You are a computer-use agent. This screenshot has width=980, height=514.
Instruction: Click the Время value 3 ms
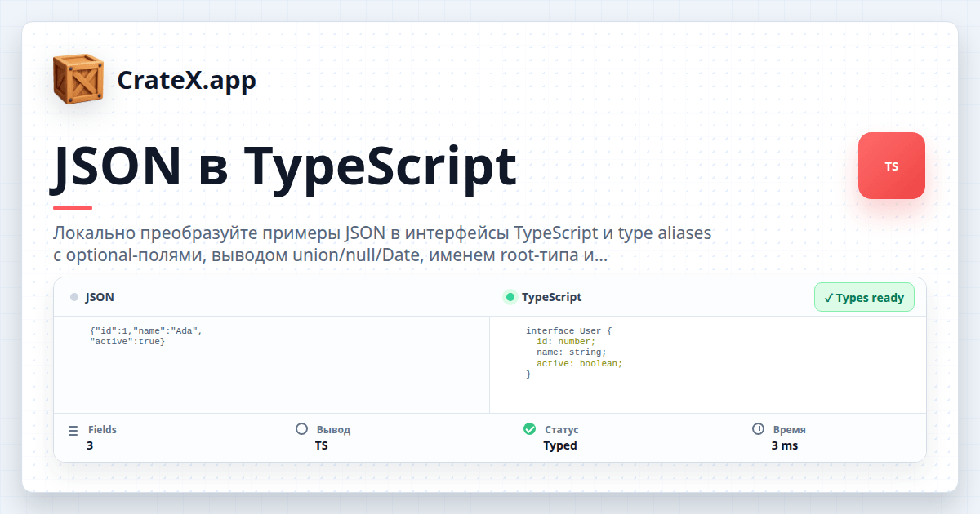tap(785, 445)
